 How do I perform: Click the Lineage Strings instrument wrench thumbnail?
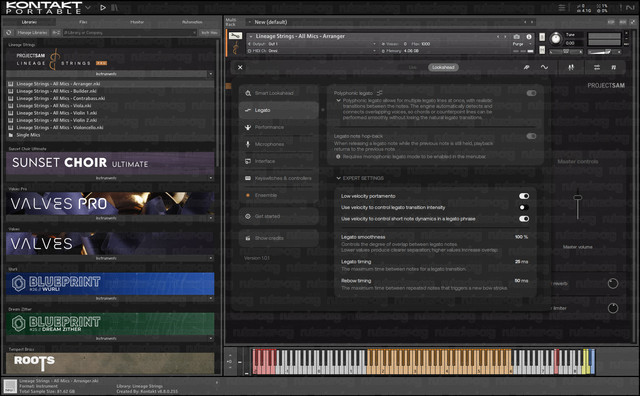[235, 36]
